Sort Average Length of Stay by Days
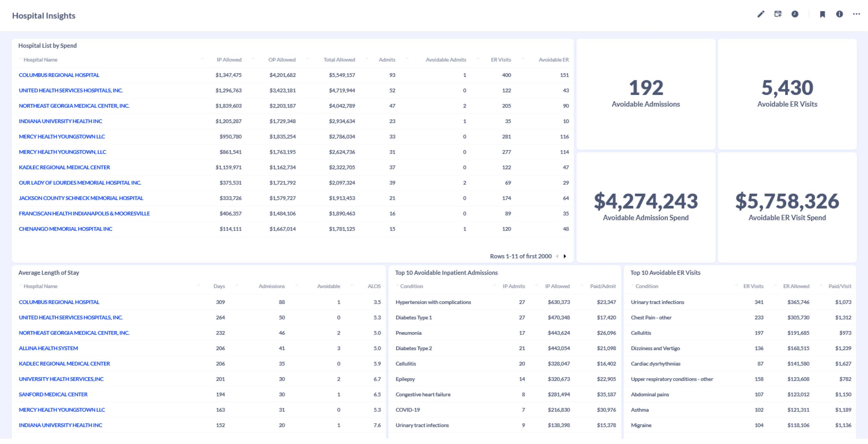 pyautogui.click(x=219, y=286)
